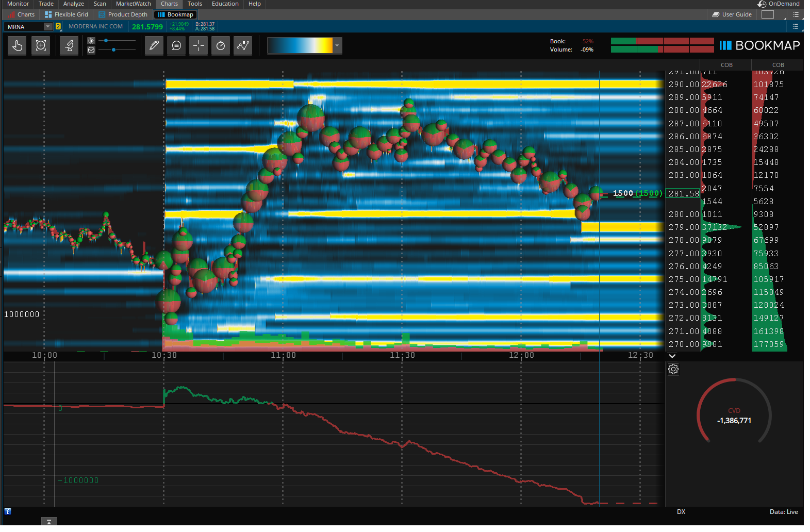
Task: Open Bookmap gadget list menu icon
Action: point(796,26)
